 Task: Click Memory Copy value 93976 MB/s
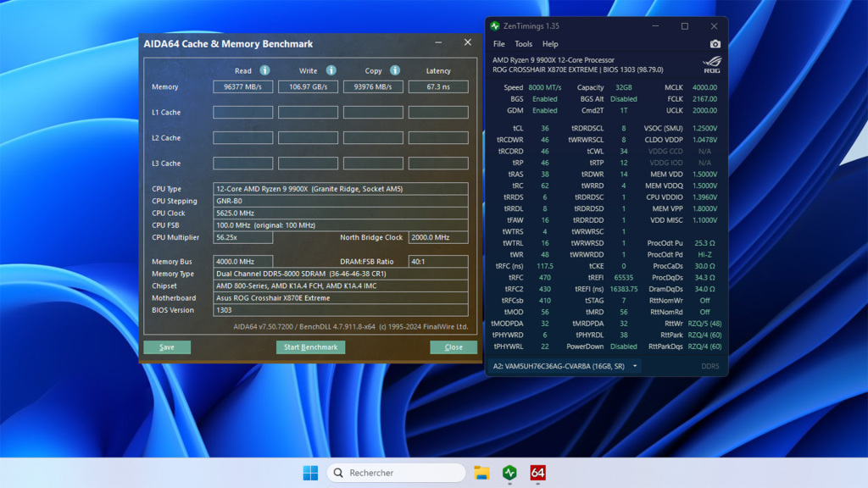click(373, 87)
